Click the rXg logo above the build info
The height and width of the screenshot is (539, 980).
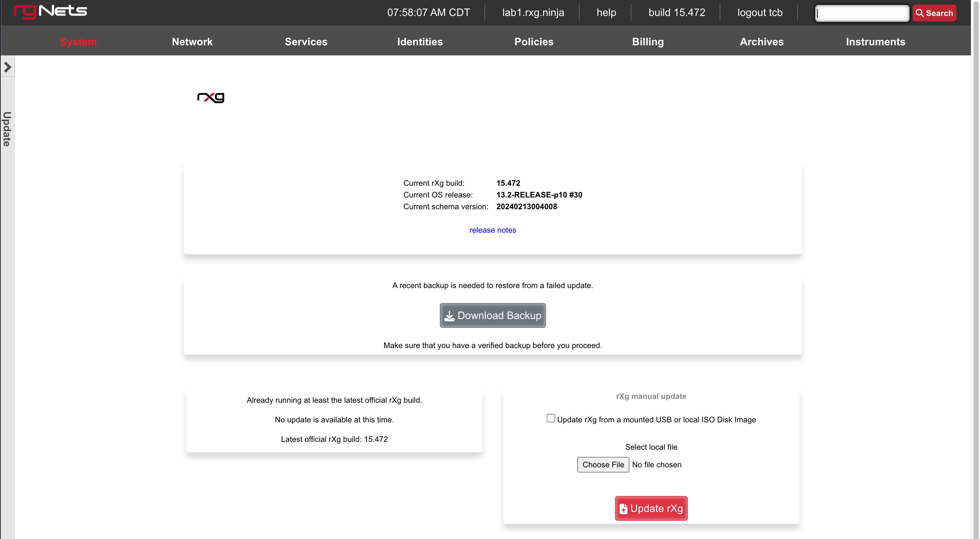[x=211, y=97]
